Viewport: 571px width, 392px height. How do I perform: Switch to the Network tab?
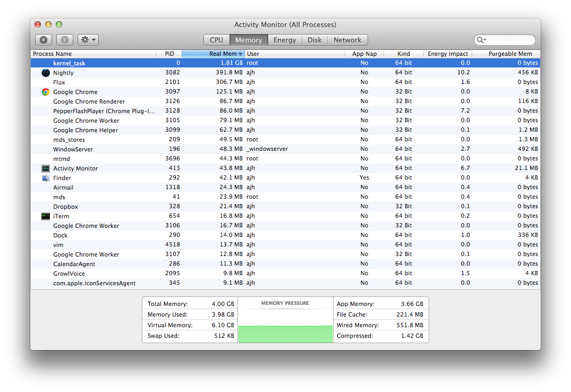click(347, 40)
